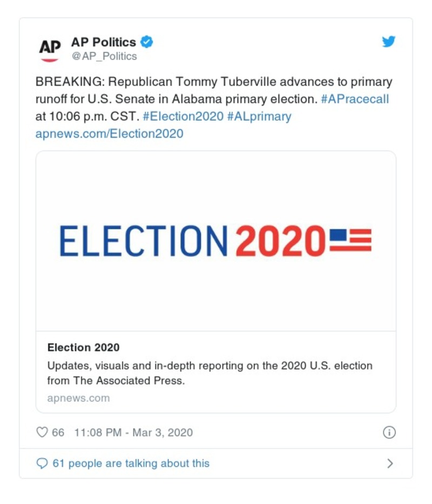Click the apnews.com card domain
Screen dimensions: 432x504
click(78, 398)
